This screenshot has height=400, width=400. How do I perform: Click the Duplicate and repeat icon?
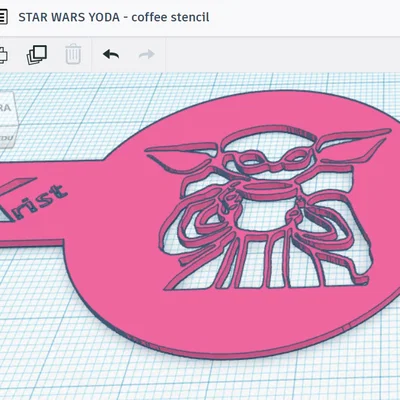pos(37,55)
